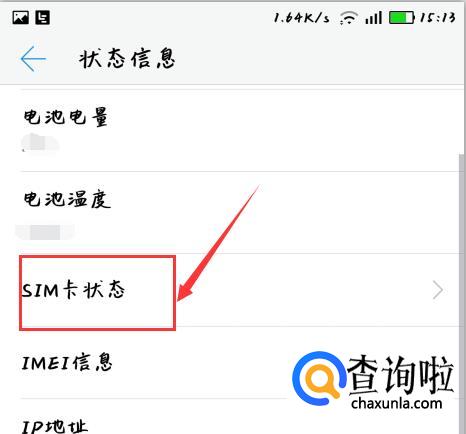Tap the status bar app notification icon

pos(43,17)
